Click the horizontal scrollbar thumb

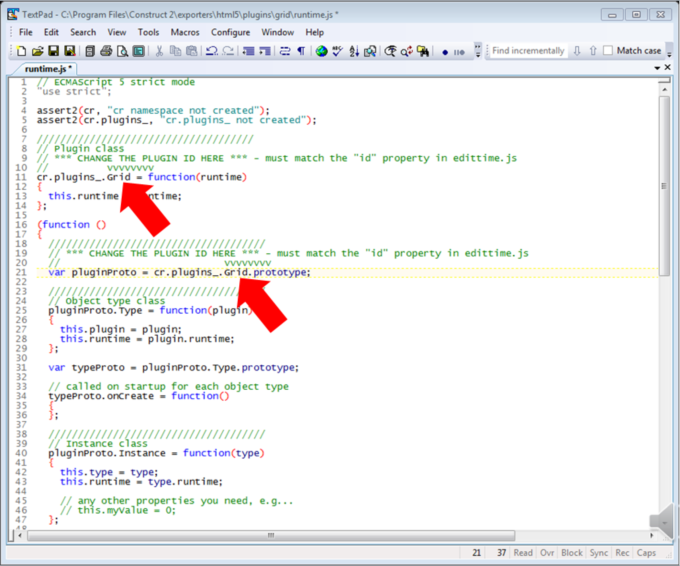tap(271, 536)
